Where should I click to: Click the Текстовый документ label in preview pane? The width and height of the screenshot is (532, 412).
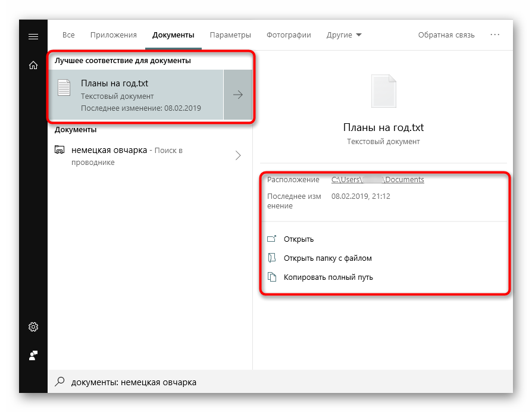pos(383,142)
